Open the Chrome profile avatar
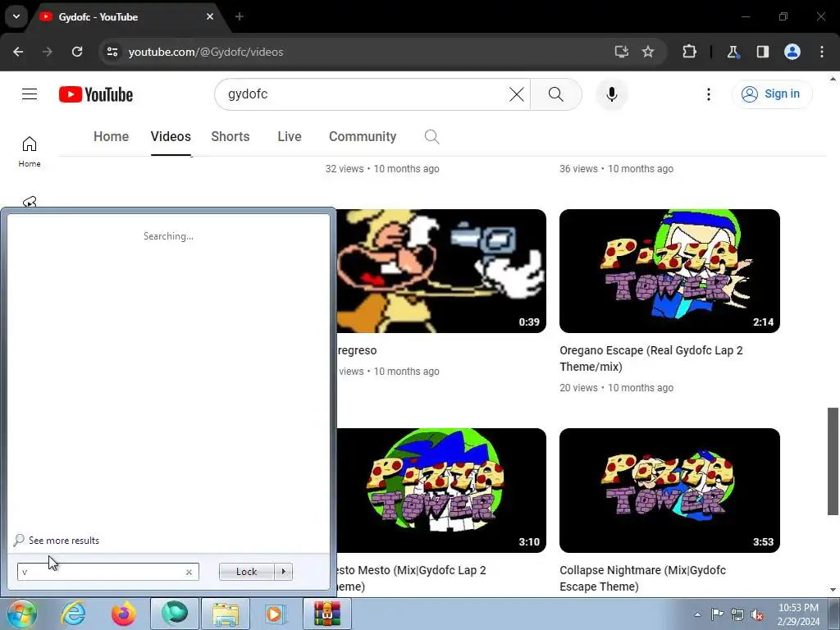840x630 pixels. [x=792, y=52]
